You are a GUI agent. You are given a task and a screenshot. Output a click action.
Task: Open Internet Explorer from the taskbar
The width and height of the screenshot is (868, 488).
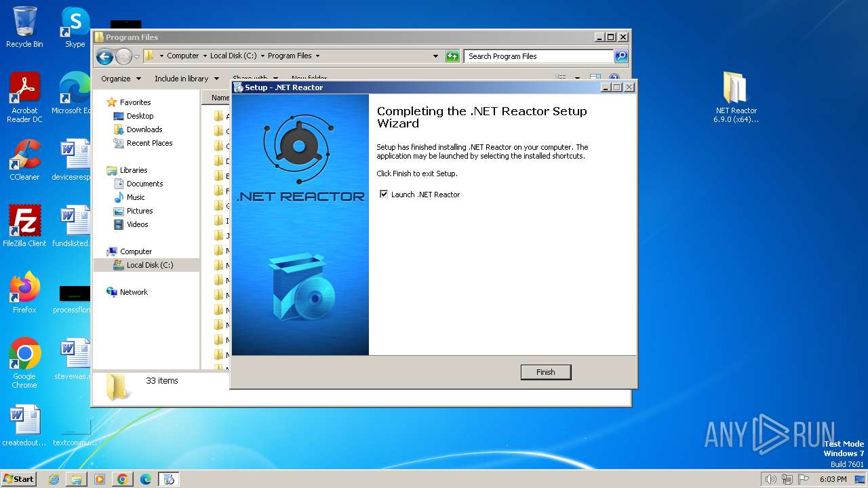point(54,479)
